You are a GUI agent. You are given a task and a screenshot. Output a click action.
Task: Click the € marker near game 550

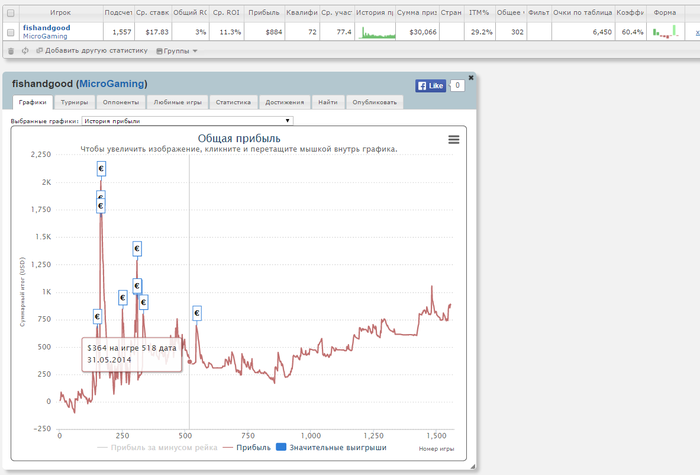[x=197, y=313]
